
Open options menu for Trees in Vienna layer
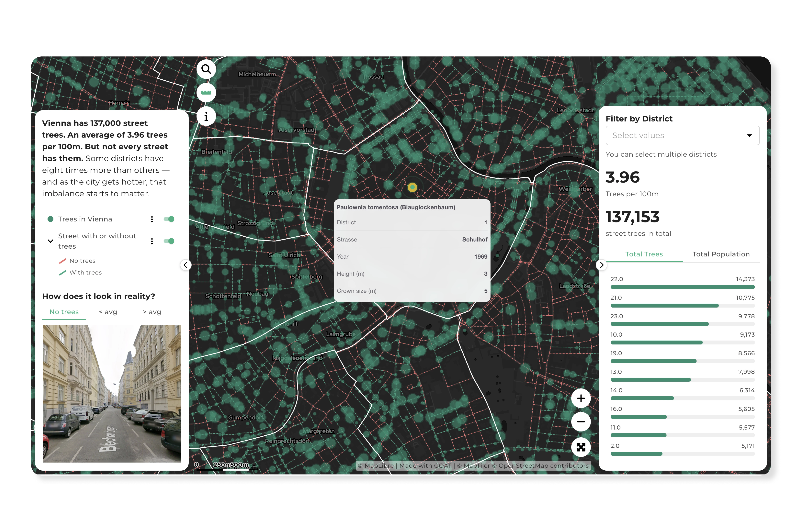152,219
